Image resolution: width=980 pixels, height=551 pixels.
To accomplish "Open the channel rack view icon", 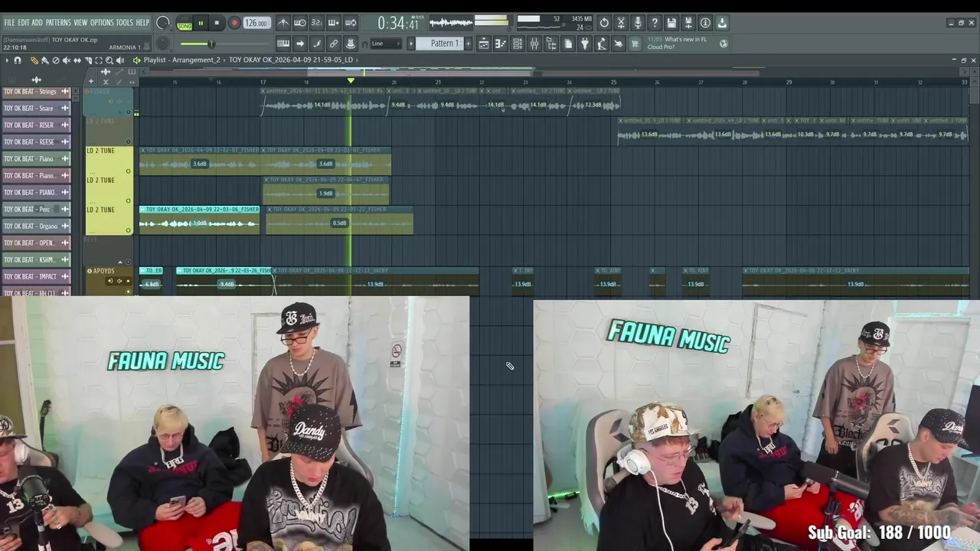I will tap(518, 44).
